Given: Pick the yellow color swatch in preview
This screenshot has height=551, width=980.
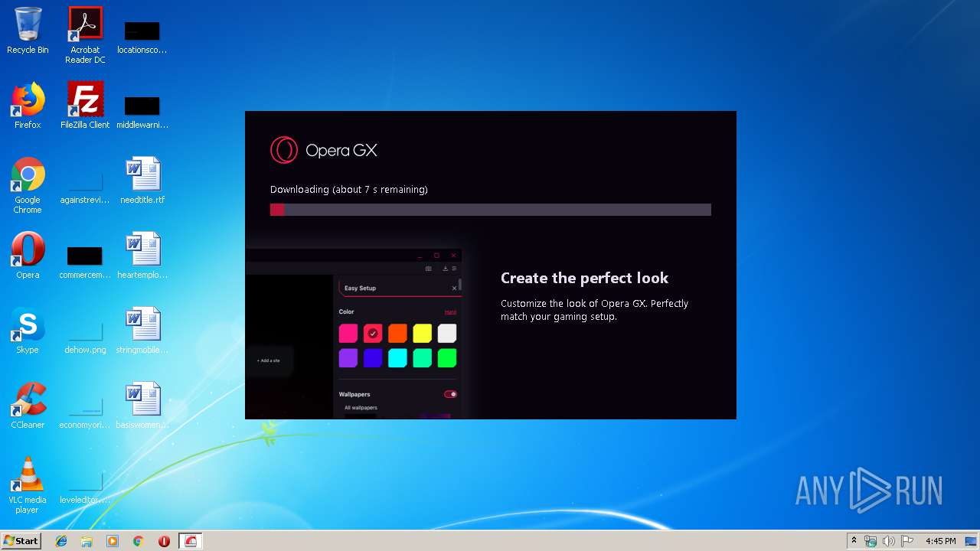Looking at the screenshot, I should (x=423, y=334).
